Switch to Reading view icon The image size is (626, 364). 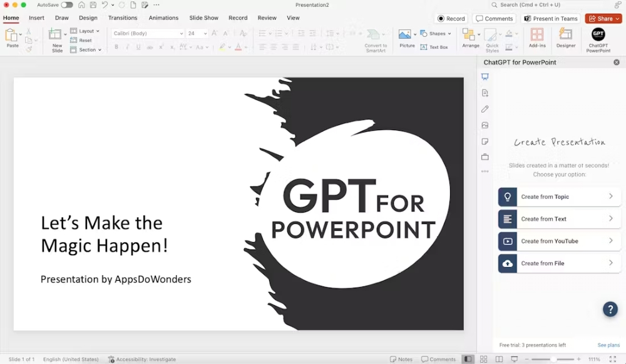pyautogui.click(x=499, y=359)
